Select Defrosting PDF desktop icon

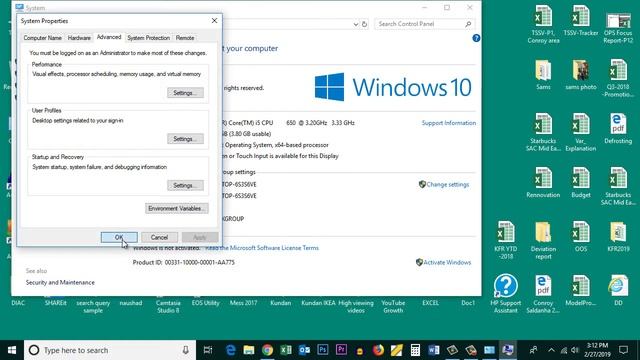[618, 129]
